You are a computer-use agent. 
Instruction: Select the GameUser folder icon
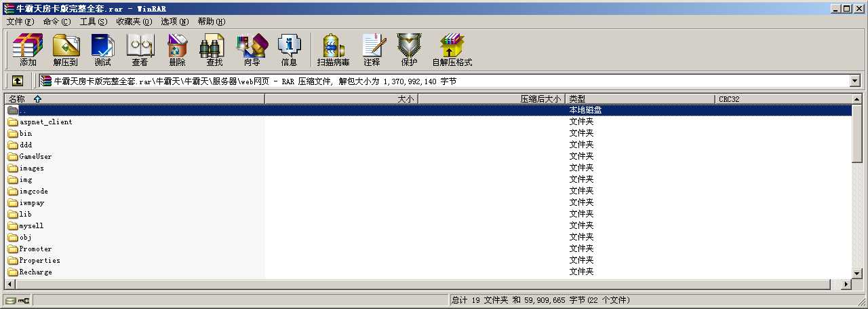click(12, 157)
